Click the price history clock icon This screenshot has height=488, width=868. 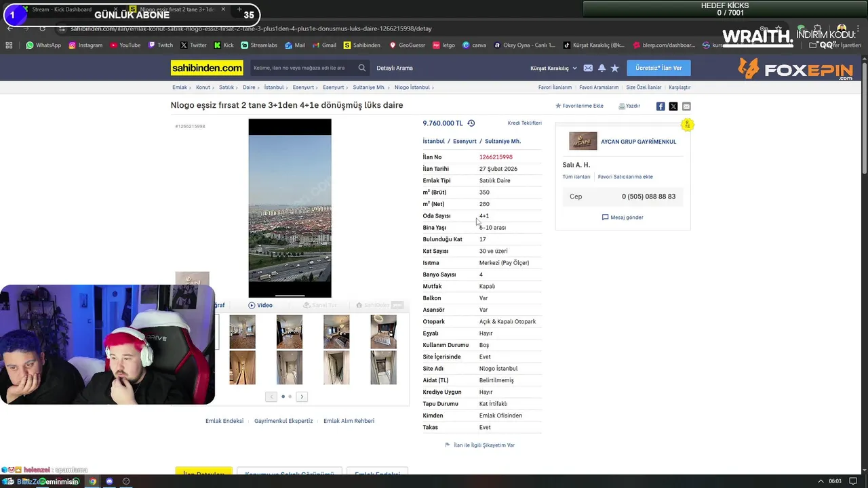coord(471,123)
